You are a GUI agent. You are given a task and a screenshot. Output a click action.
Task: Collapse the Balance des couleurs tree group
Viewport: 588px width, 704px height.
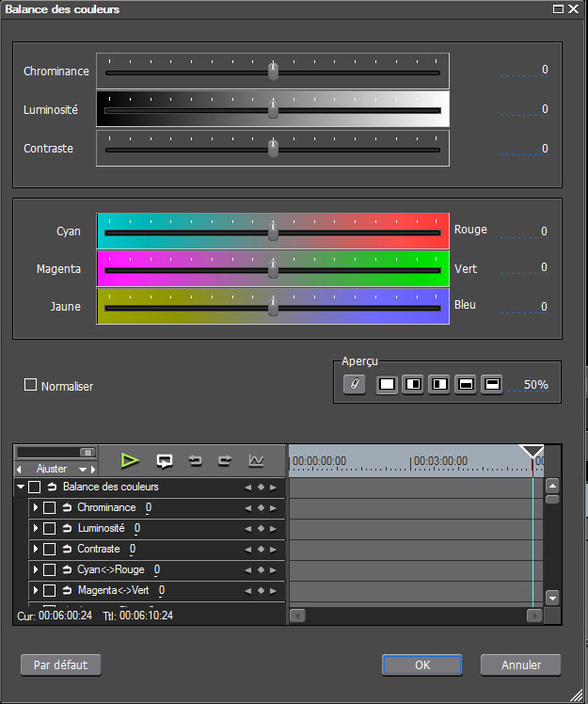[x=21, y=488]
